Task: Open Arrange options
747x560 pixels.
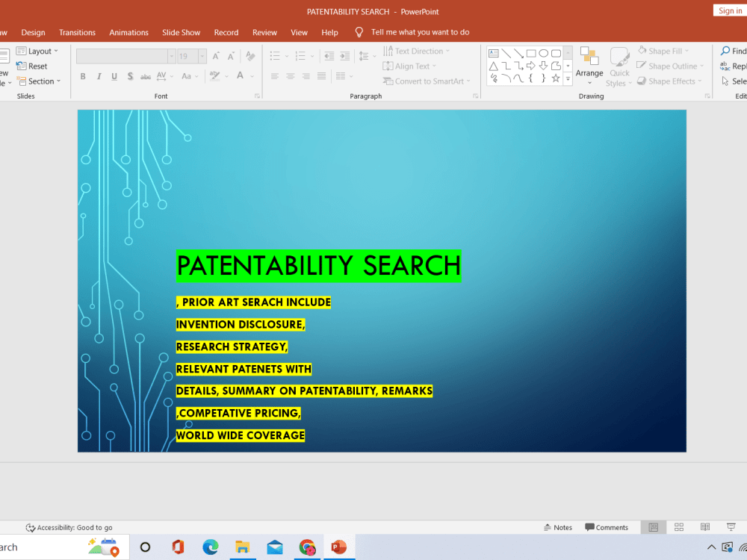Action: coord(589,66)
